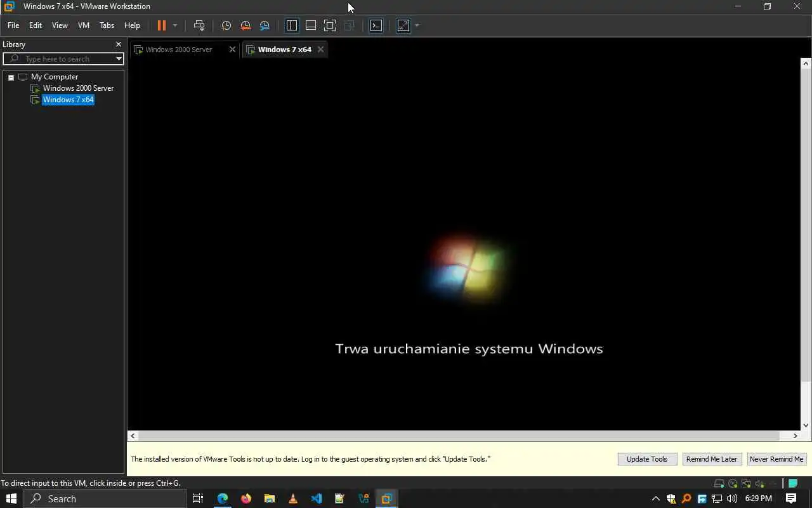Open the VM menu

[x=84, y=25]
